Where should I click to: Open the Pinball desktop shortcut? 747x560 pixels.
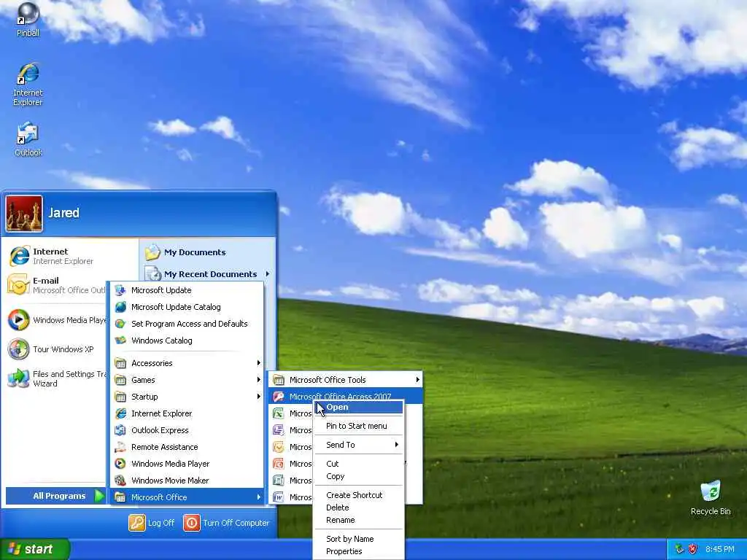tap(28, 20)
